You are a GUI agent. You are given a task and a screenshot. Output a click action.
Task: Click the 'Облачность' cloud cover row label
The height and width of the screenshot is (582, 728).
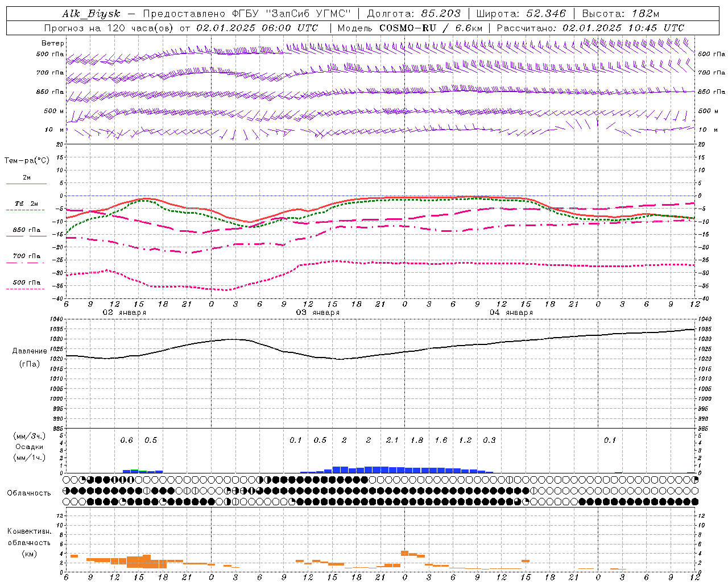[x=29, y=493]
